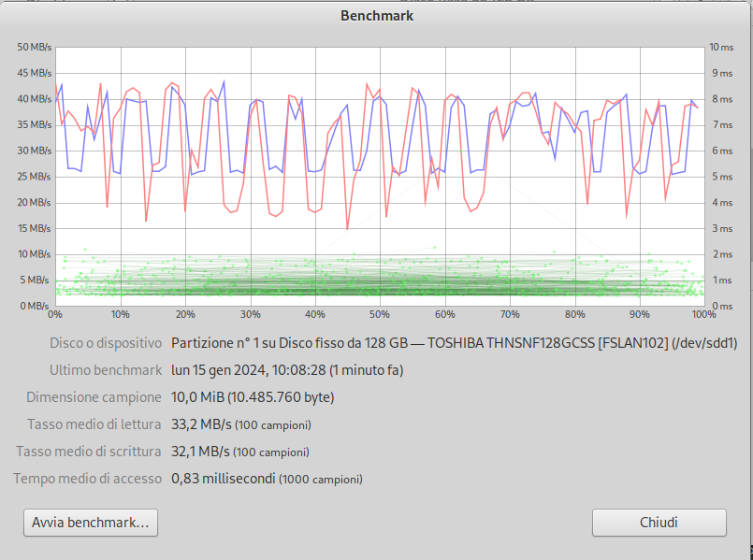753x560 pixels.
Task: Click the Dimensione campione label
Action: tap(94, 397)
